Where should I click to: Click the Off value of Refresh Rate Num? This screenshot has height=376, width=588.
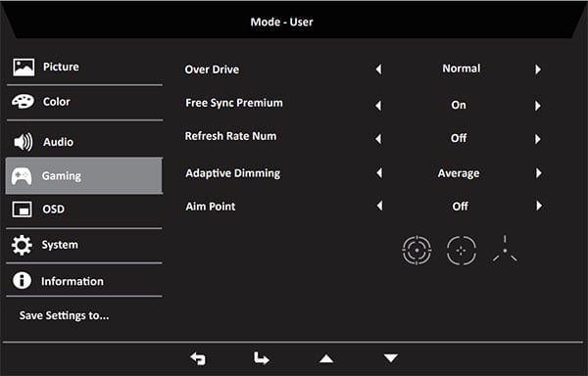point(459,138)
